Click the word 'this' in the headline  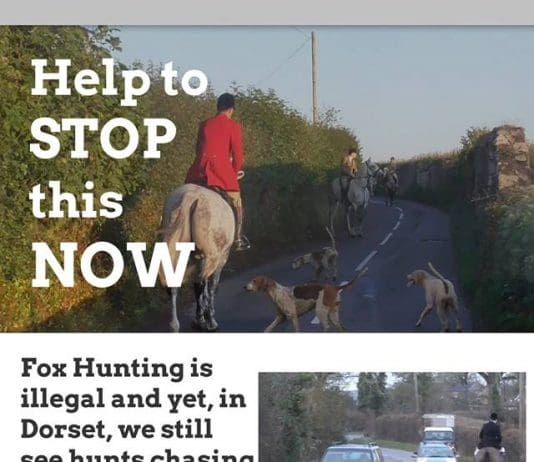click(76, 200)
